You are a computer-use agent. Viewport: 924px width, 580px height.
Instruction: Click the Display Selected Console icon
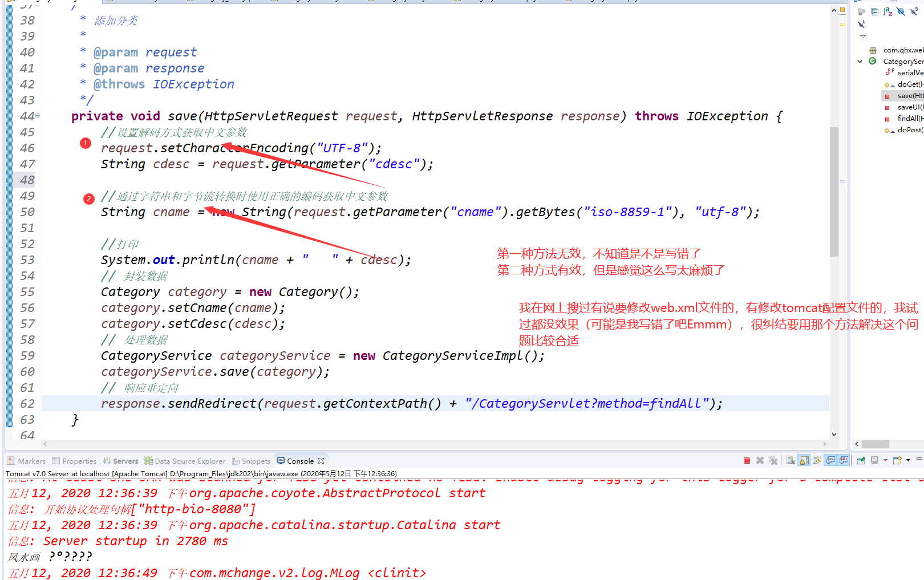(874, 461)
